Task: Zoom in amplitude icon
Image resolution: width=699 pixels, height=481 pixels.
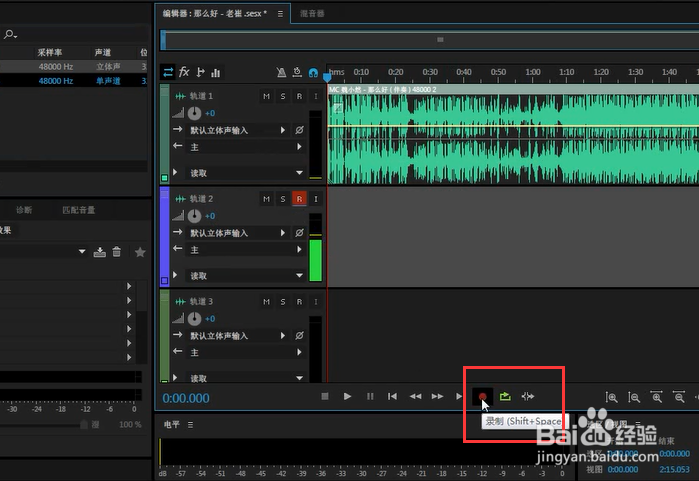Action: [611, 397]
